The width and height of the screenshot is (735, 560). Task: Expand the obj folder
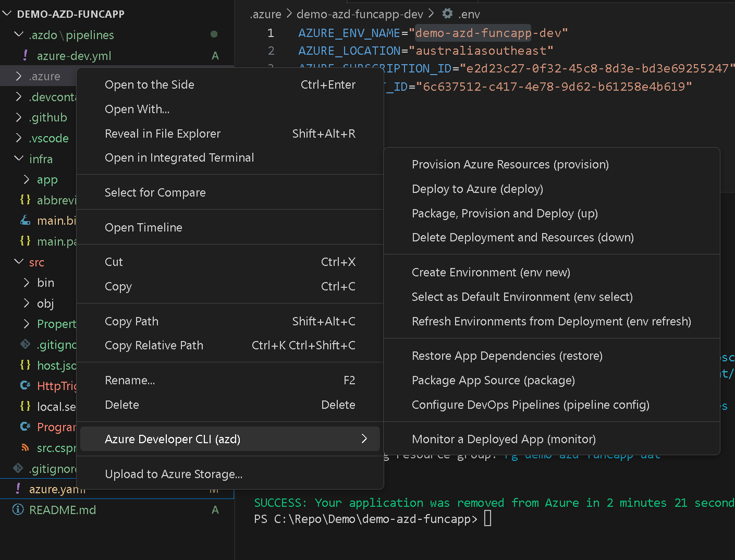click(x=27, y=303)
